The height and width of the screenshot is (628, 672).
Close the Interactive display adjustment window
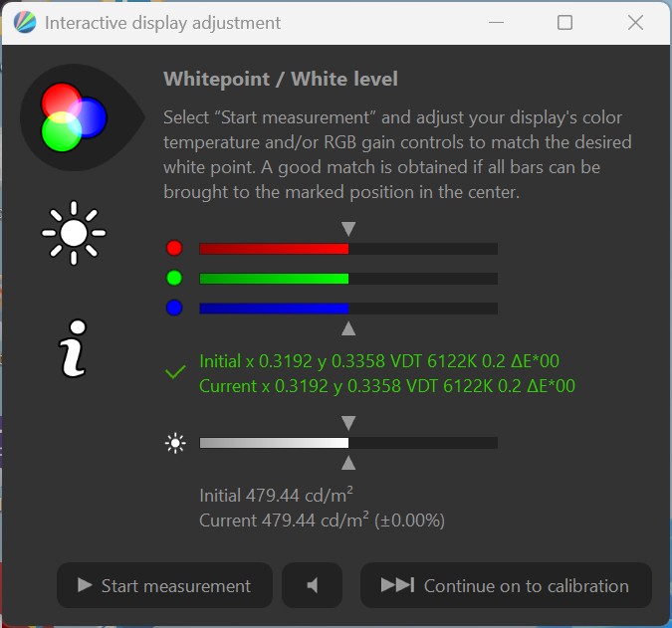(635, 22)
